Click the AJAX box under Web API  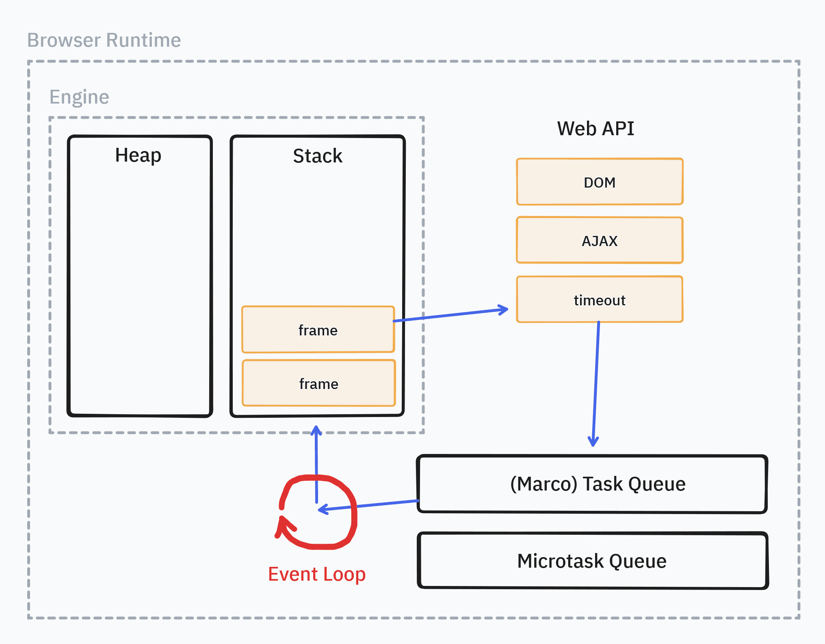(600, 240)
